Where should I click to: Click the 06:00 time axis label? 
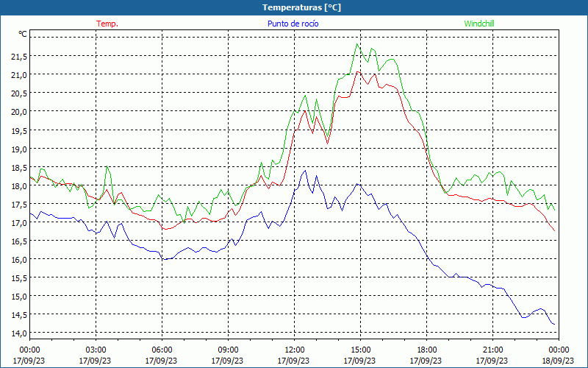pyautogui.click(x=162, y=350)
